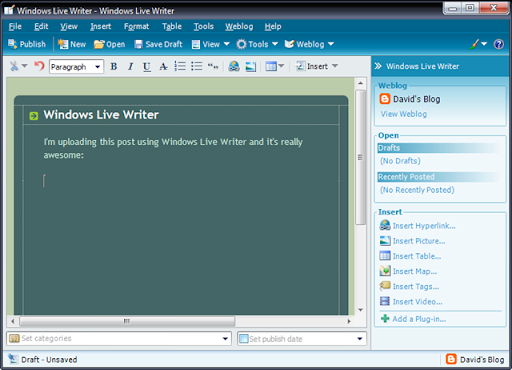The image size is (512, 370).
Task: Click the post title Windows Live Writer
Action: [x=101, y=115]
